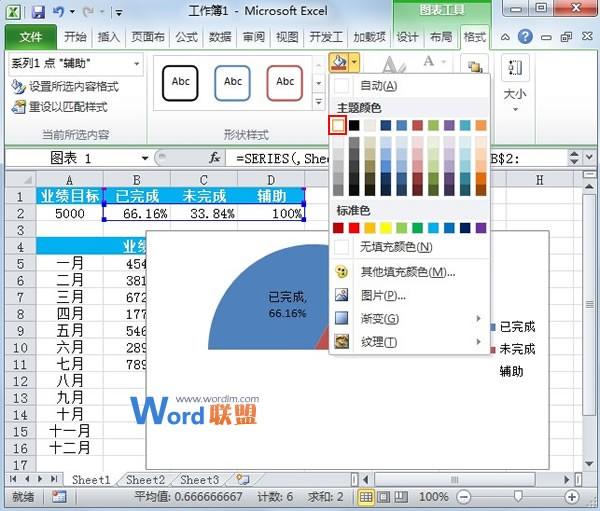
Task: Click the insert new worksheet tab icon
Action: (242, 480)
